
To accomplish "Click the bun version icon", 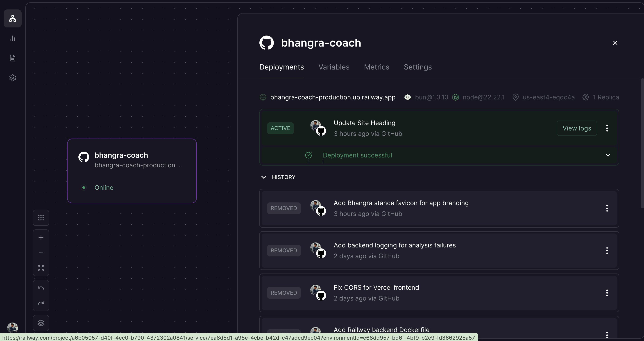I will (x=408, y=97).
